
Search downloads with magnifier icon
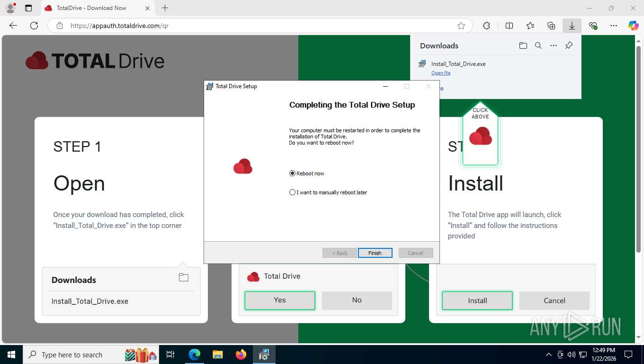(538, 45)
